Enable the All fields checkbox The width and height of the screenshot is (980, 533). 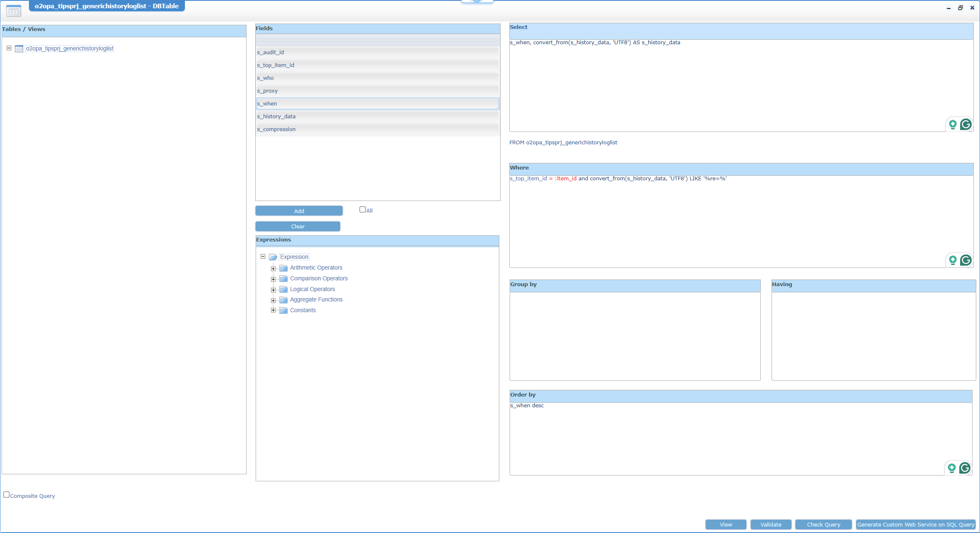[362, 210]
